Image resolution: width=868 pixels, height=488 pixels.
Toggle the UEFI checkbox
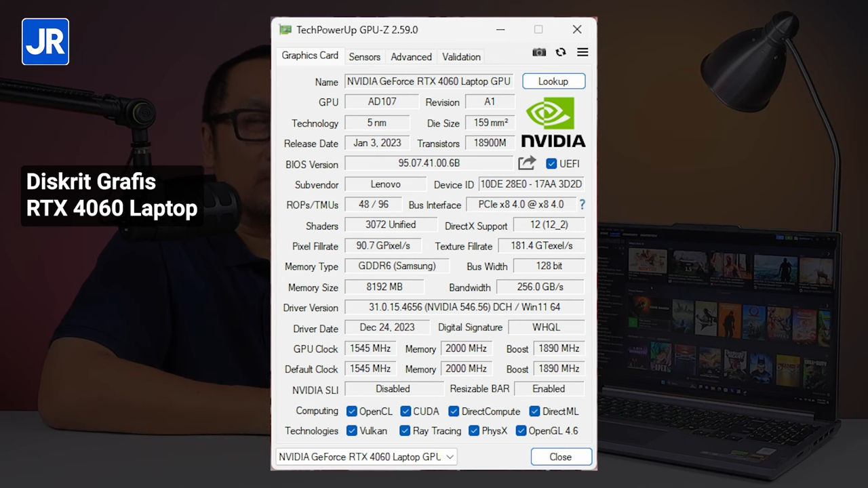pyautogui.click(x=551, y=163)
